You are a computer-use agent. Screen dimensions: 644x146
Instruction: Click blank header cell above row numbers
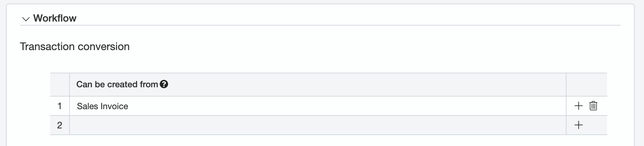coord(60,84)
